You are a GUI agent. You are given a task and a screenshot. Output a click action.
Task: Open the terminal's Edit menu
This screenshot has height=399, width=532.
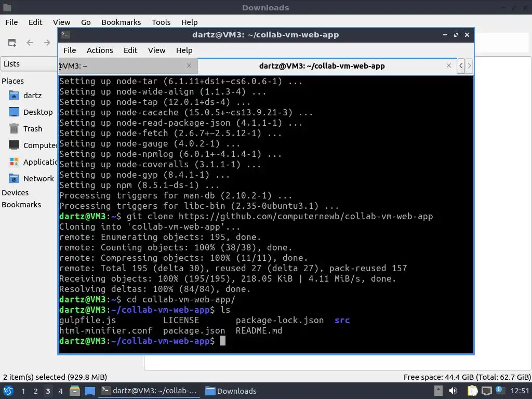130,50
